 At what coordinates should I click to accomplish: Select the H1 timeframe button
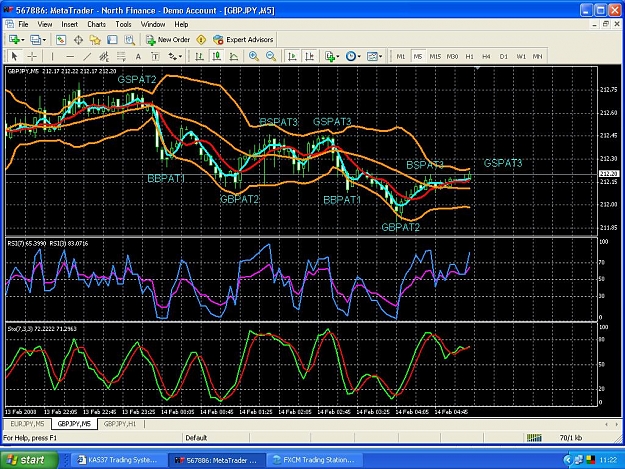pyautogui.click(x=470, y=57)
